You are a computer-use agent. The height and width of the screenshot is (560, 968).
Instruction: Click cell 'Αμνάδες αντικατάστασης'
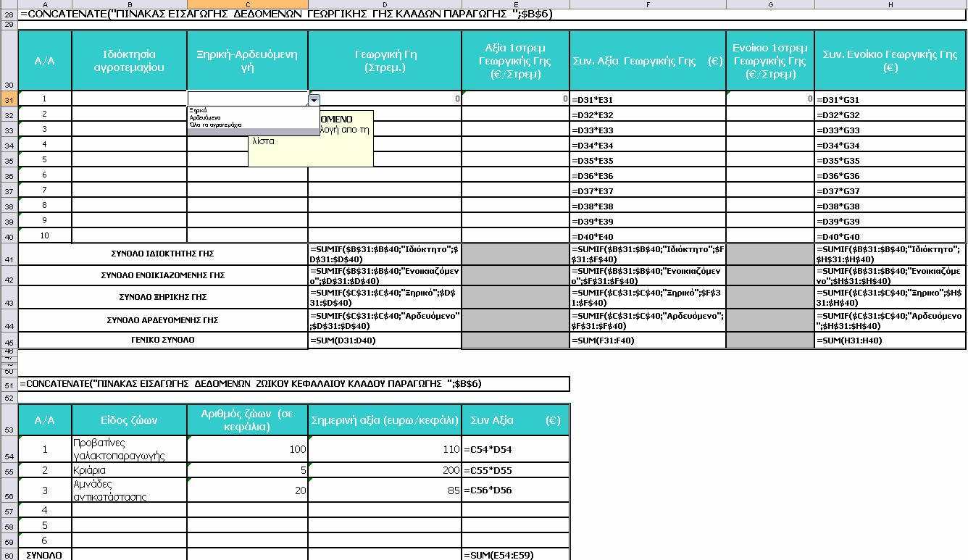pos(130,490)
